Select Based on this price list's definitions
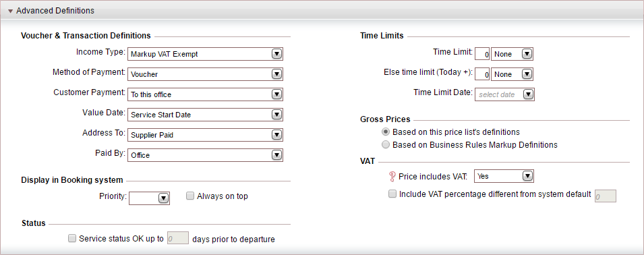 [386, 132]
